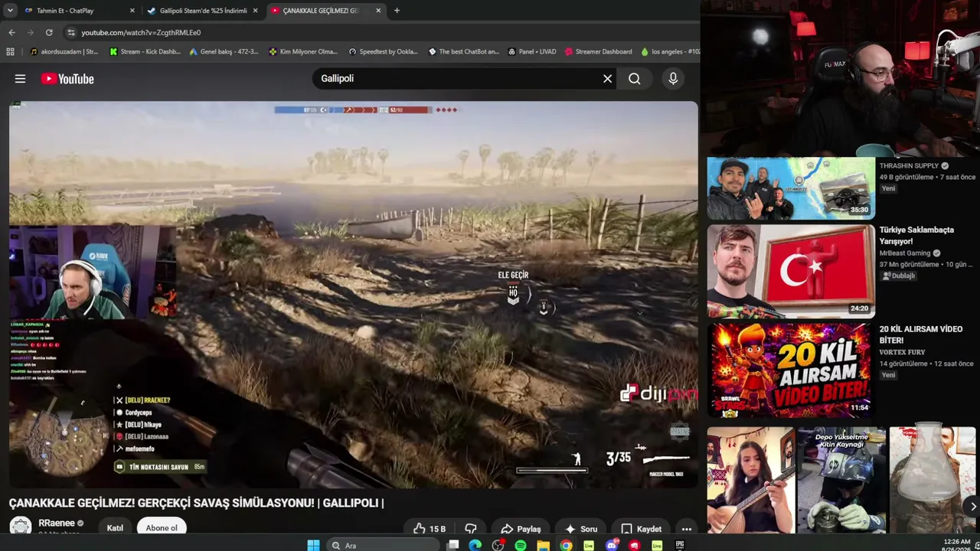Open the Panel • LIVAD bookmark
The height and width of the screenshot is (551, 980).
point(531,51)
